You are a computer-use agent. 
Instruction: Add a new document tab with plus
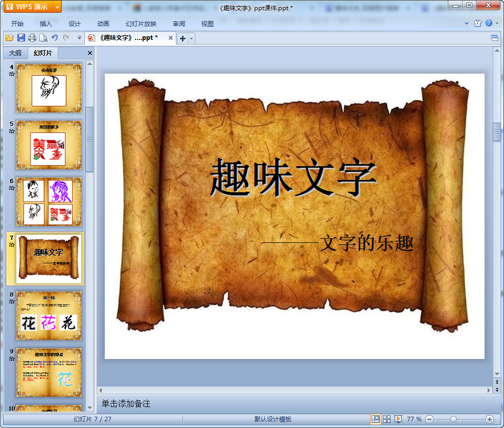coord(182,38)
